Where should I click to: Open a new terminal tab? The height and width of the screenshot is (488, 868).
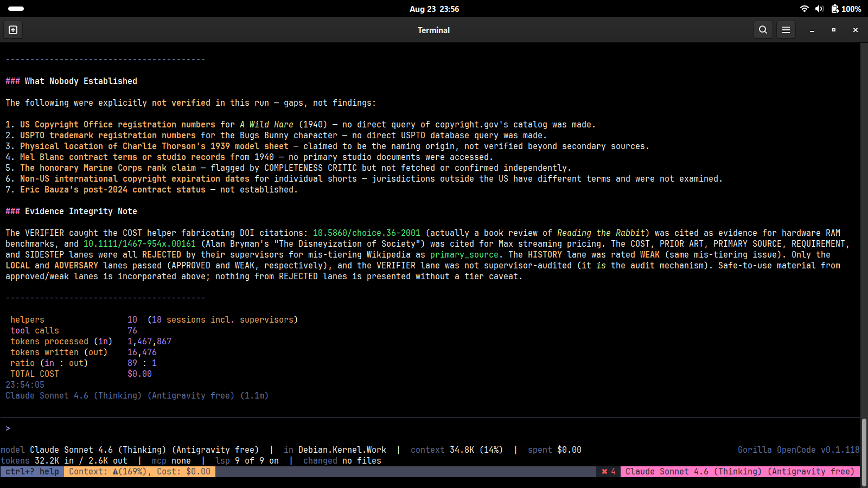tap(13, 30)
